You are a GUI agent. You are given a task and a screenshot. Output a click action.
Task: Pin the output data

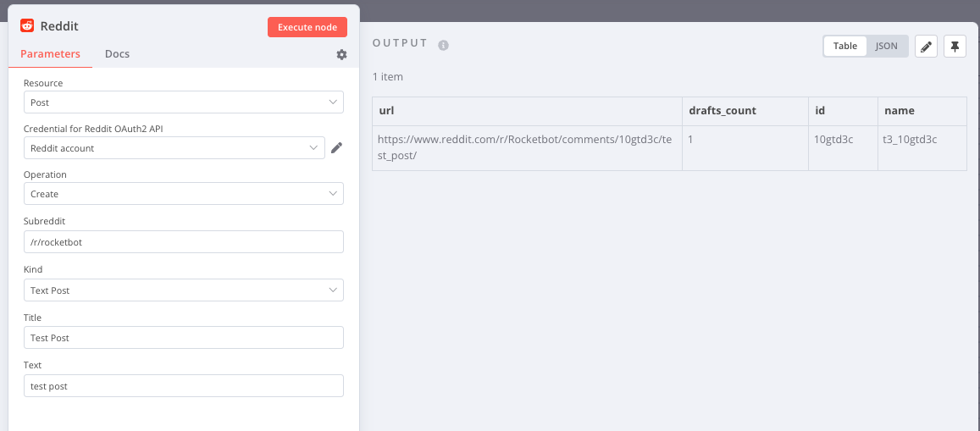pyautogui.click(x=955, y=47)
